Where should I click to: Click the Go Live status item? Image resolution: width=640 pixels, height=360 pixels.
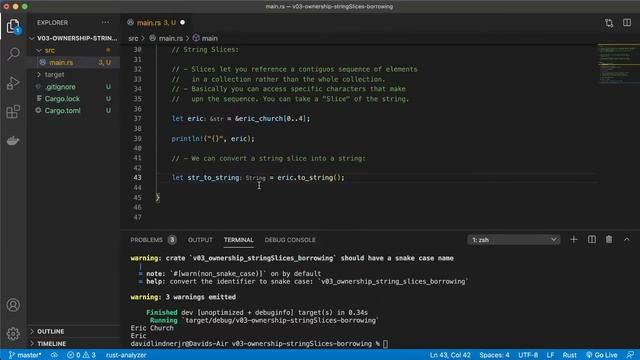[602, 355]
